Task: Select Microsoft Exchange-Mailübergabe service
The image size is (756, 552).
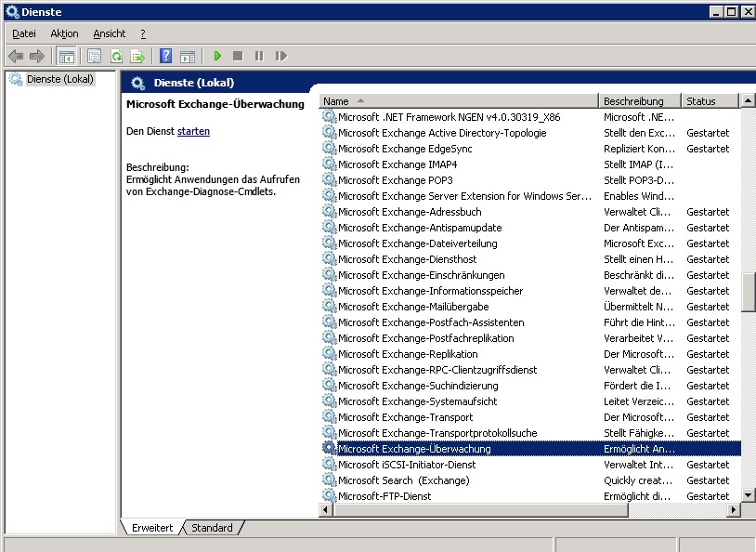Action: [413, 307]
